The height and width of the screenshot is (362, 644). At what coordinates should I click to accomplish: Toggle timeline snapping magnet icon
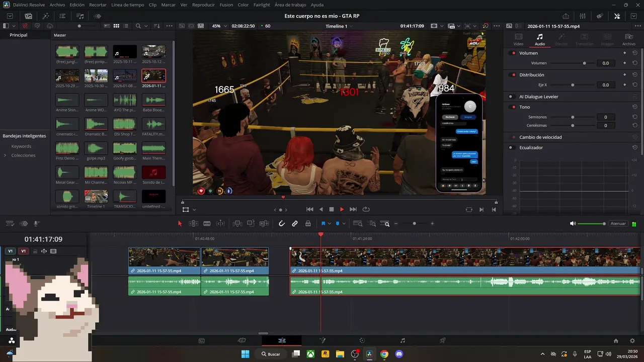282,224
